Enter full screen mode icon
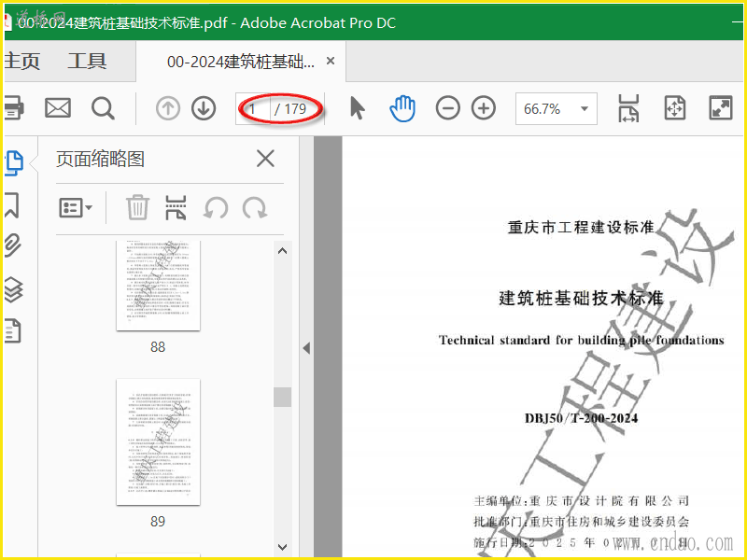 (720, 108)
